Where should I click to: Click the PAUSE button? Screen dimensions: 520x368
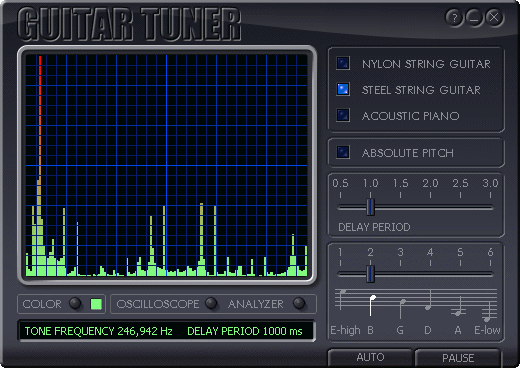[458, 358]
